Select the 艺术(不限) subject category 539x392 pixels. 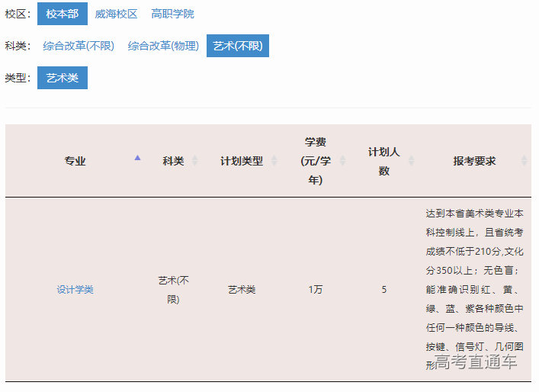pyautogui.click(x=238, y=46)
